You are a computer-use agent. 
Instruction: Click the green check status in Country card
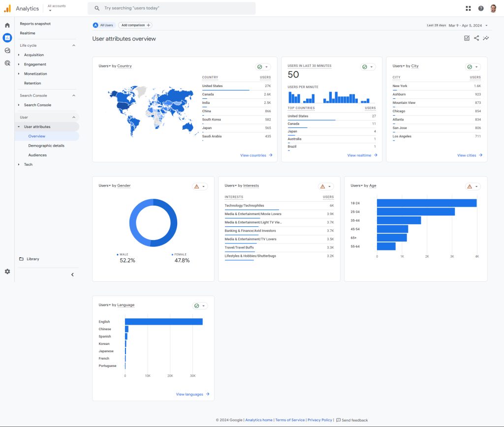coord(260,67)
